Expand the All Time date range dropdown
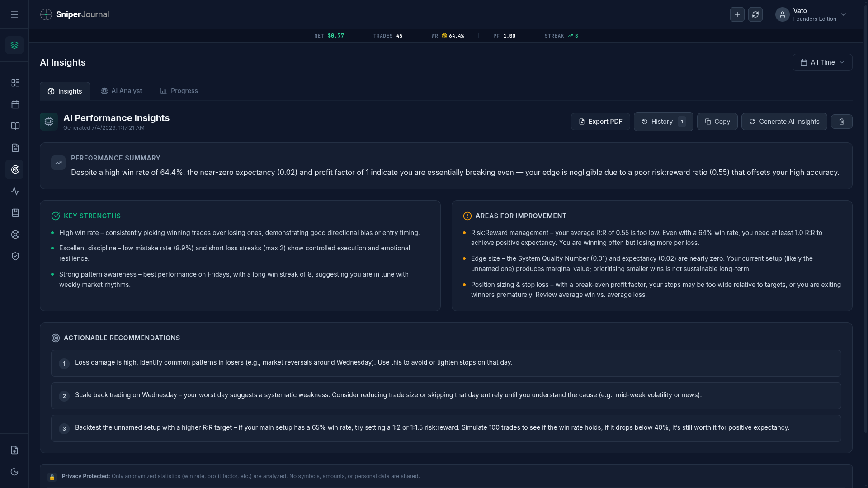The height and width of the screenshot is (488, 868). coord(822,62)
